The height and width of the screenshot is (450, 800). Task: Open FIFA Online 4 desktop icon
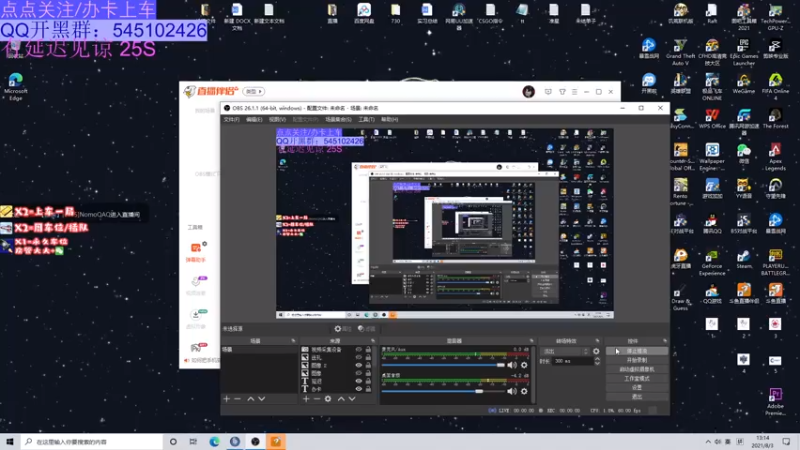[775, 87]
